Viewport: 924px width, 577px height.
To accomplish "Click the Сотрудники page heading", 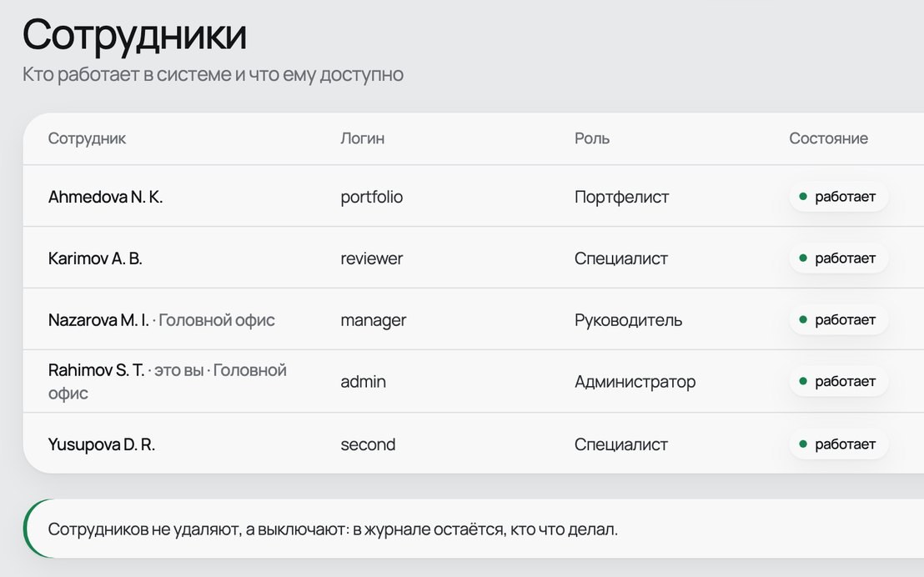I will pyautogui.click(x=134, y=35).
